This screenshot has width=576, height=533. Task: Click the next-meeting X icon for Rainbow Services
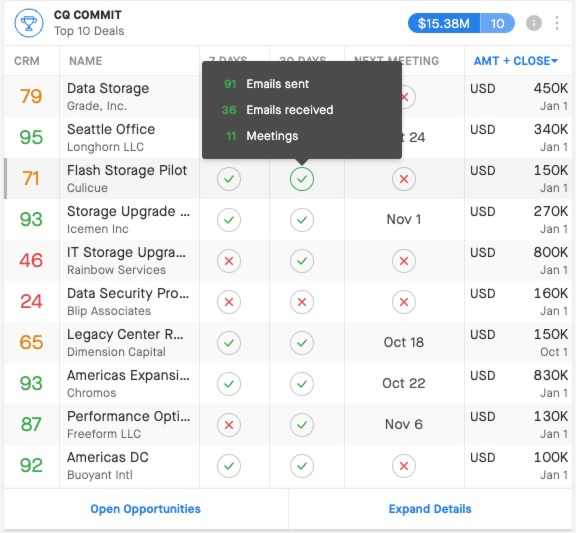pos(404,261)
